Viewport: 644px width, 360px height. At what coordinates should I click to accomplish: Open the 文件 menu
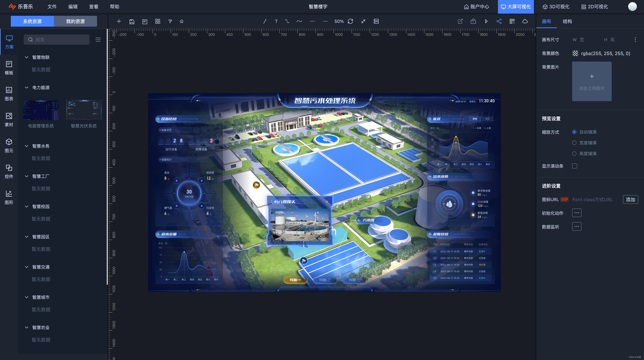click(x=52, y=7)
